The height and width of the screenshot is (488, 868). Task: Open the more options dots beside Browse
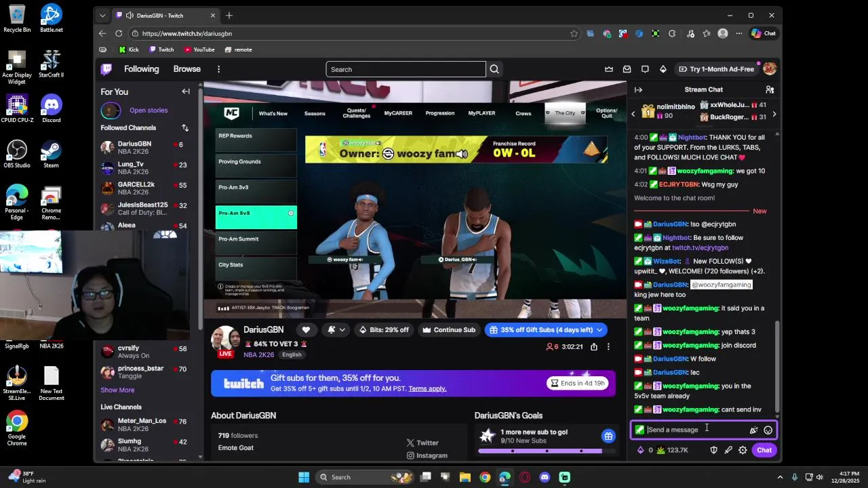tap(218, 69)
